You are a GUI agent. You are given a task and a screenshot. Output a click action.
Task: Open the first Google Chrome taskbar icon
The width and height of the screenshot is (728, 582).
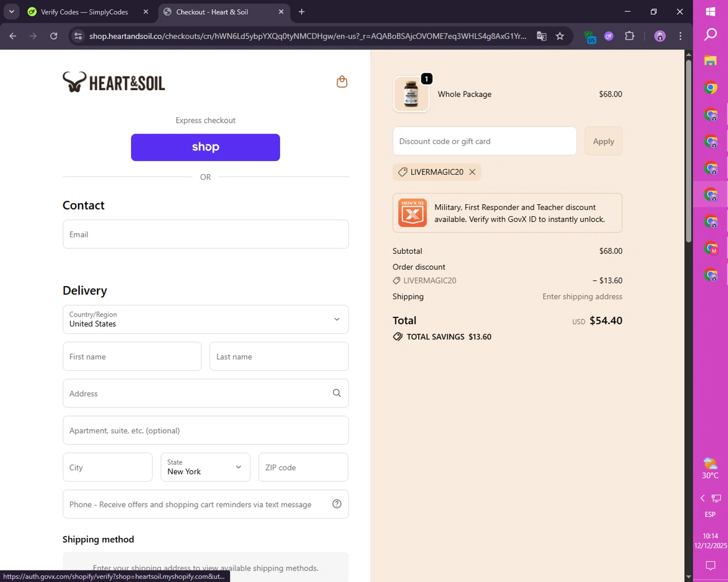point(711,88)
